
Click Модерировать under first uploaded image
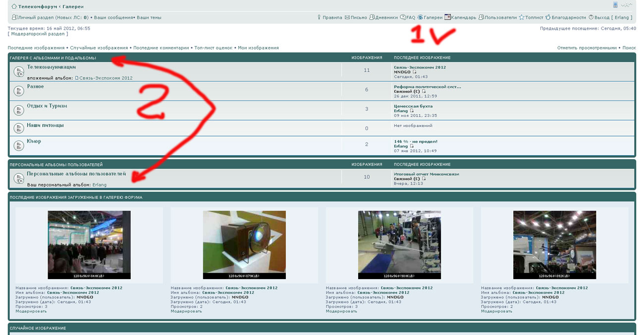(31, 311)
